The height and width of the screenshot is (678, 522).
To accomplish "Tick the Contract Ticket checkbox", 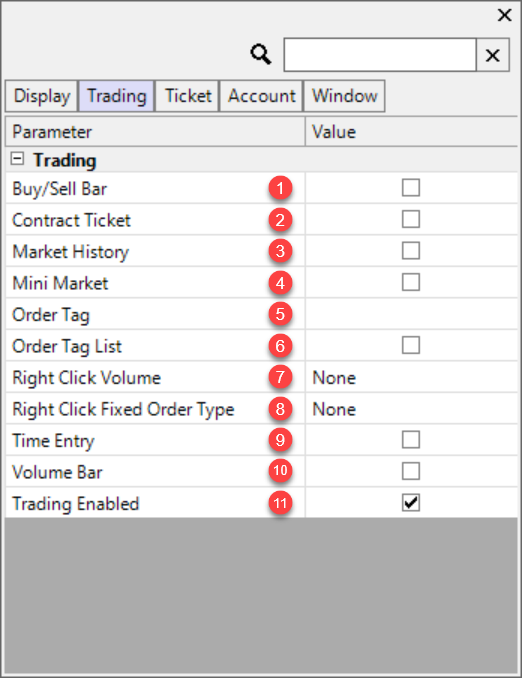I will tap(410, 219).
